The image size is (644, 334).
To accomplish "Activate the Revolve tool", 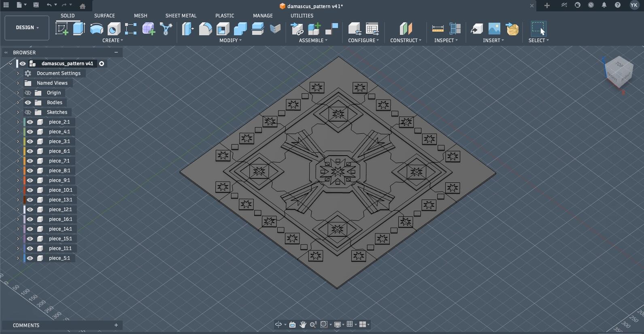I will [x=96, y=29].
